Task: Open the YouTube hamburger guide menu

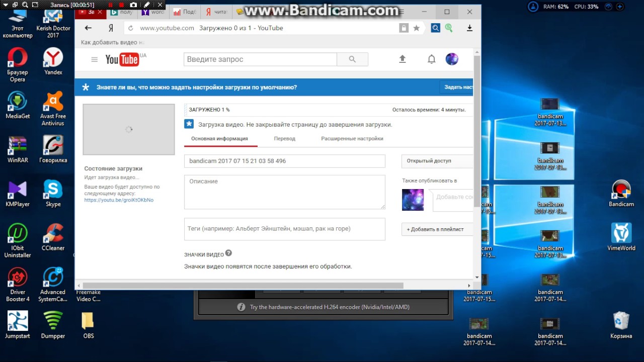Action: [x=94, y=59]
